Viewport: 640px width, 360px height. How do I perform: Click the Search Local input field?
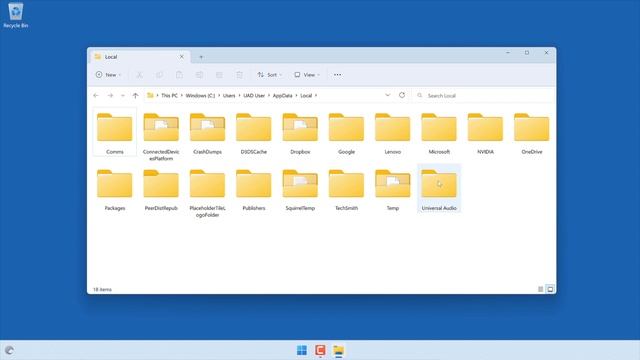pyautogui.click(x=484, y=96)
